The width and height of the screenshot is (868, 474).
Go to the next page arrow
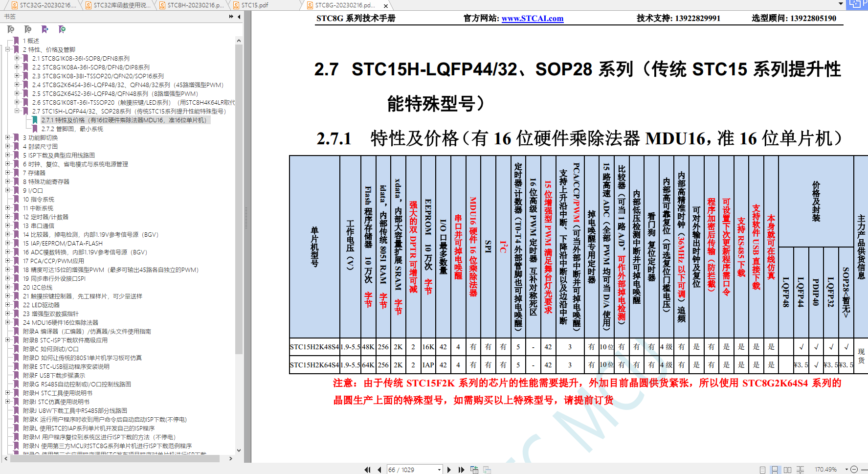tap(449, 470)
